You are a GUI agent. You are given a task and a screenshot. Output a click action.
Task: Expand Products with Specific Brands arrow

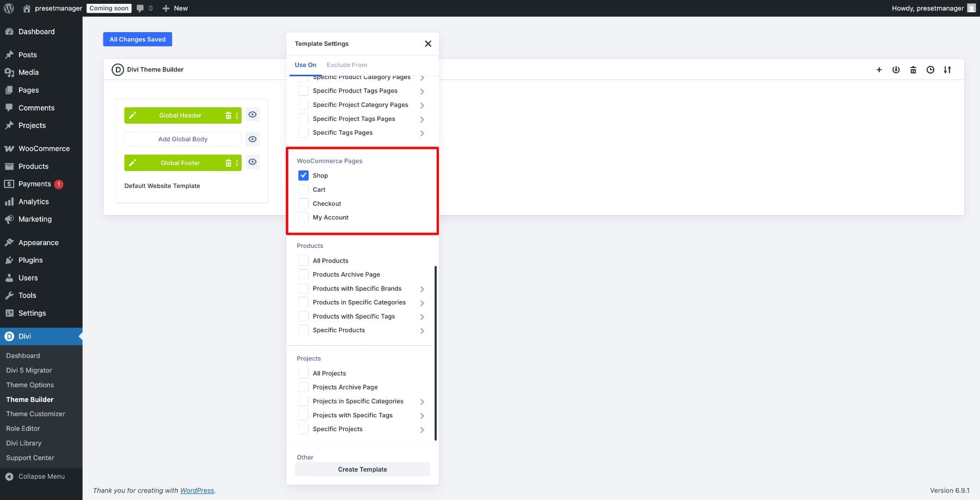point(422,289)
